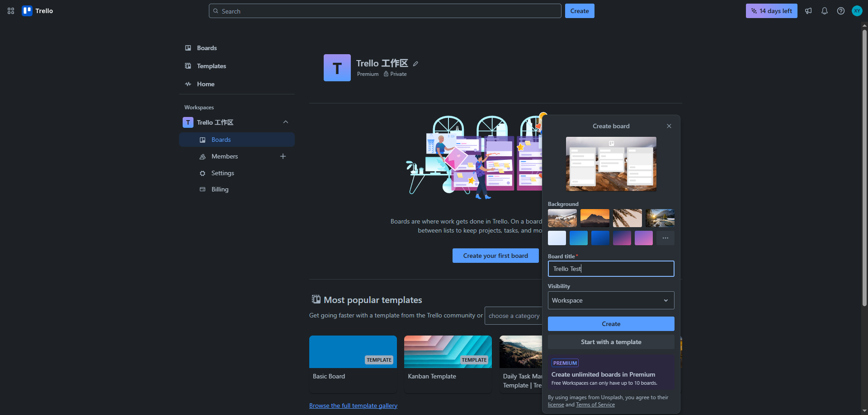The image size is (868, 415).
Task: Add a member with the plus icon
Action: 283,156
